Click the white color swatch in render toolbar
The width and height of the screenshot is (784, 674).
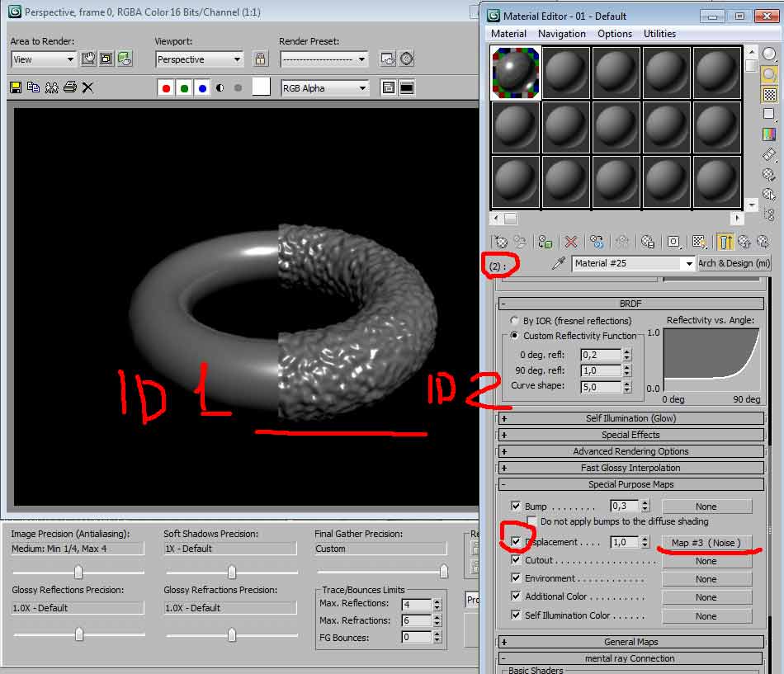point(261,87)
